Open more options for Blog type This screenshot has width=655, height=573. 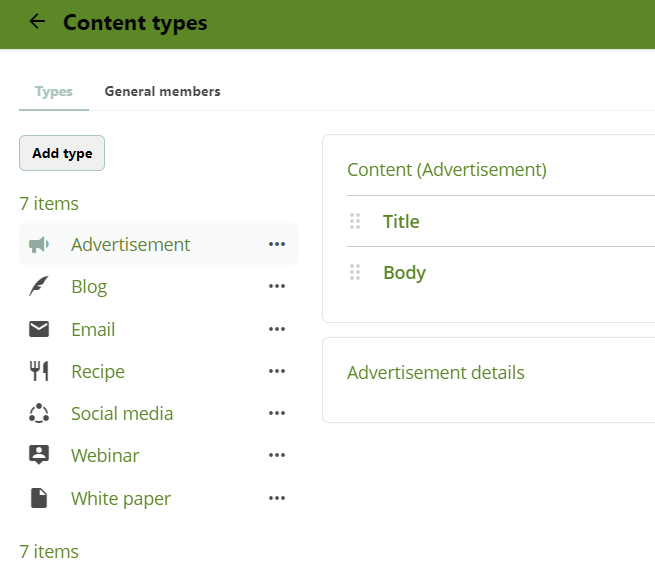tap(277, 287)
